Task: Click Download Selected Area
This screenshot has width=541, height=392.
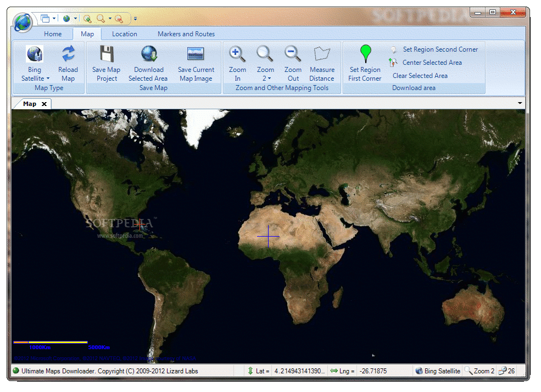Action: [148, 62]
